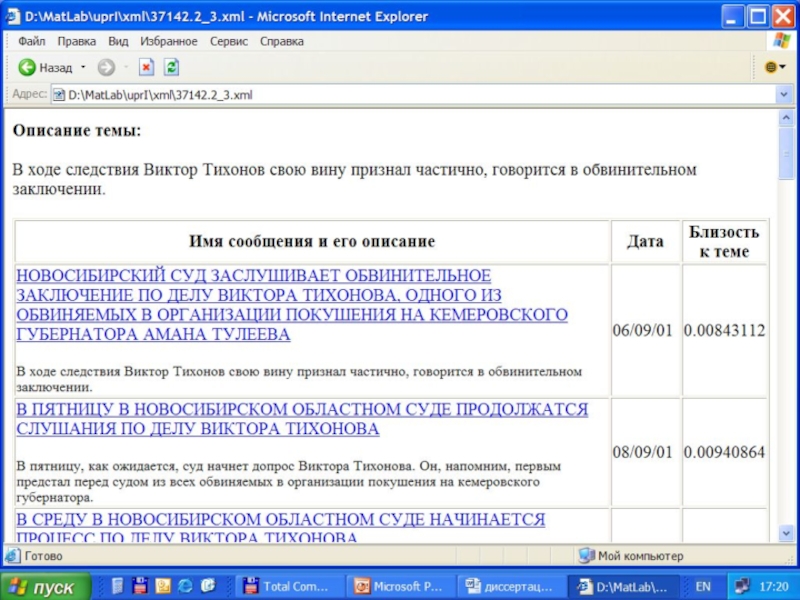This screenshot has height=600, width=800.
Task: Open the Back button history dropdown arrow
Action: click(x=83, y=68)
